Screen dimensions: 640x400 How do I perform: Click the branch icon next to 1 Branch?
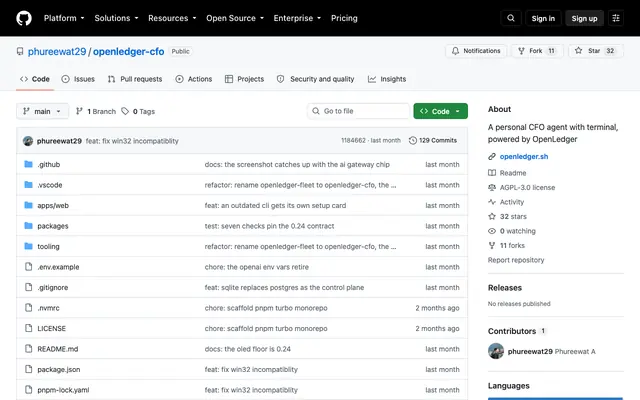(x=79, y=111)
